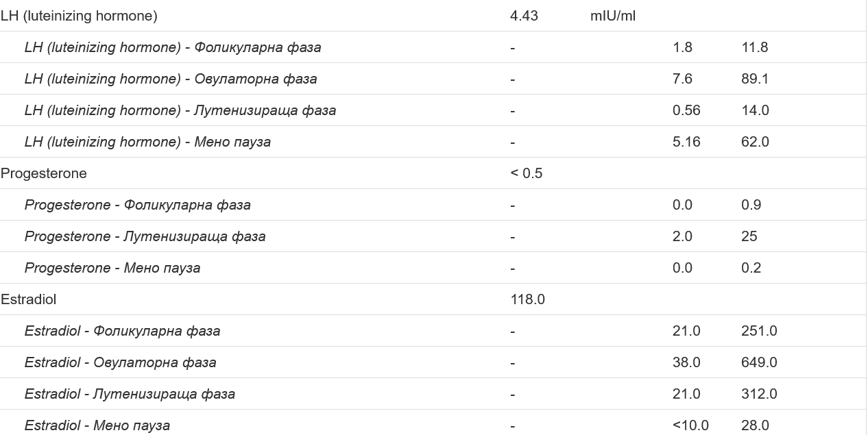Click the Estradiol row header
The image size is (868, 435).
point(29,299)
